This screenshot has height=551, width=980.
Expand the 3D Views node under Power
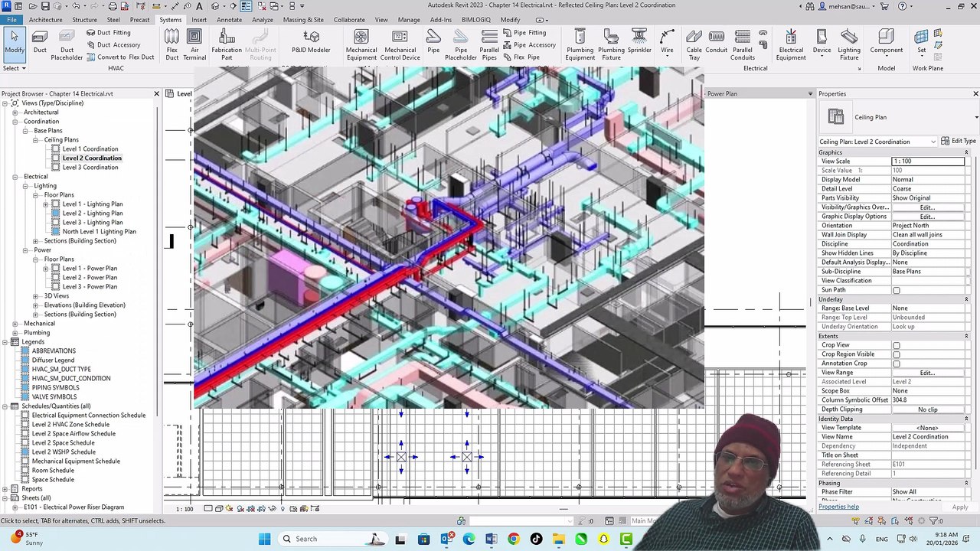click(35, 296)
